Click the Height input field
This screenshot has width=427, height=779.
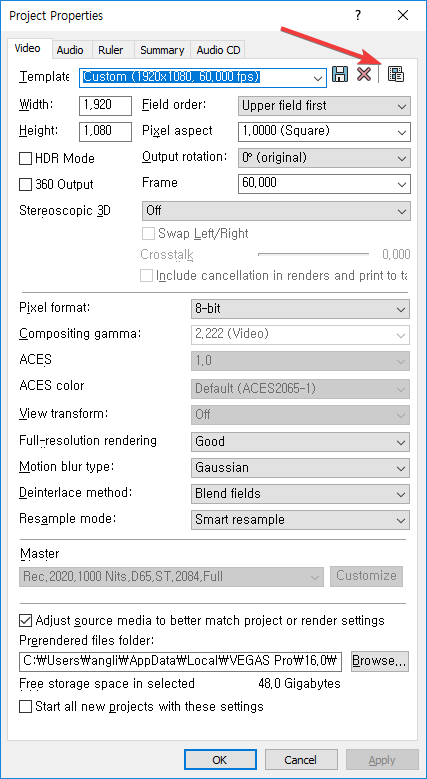pos(105,131)
